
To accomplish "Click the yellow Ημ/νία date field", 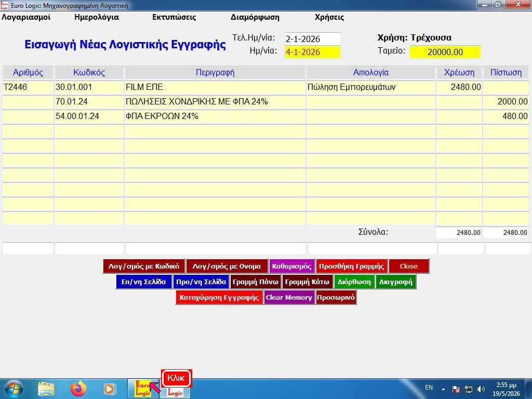I will coord(312,52).
